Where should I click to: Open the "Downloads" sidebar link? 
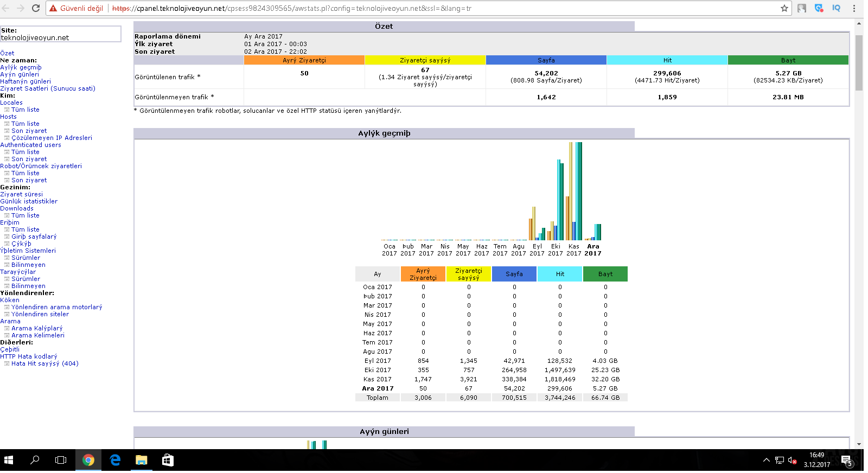point(17,208)
